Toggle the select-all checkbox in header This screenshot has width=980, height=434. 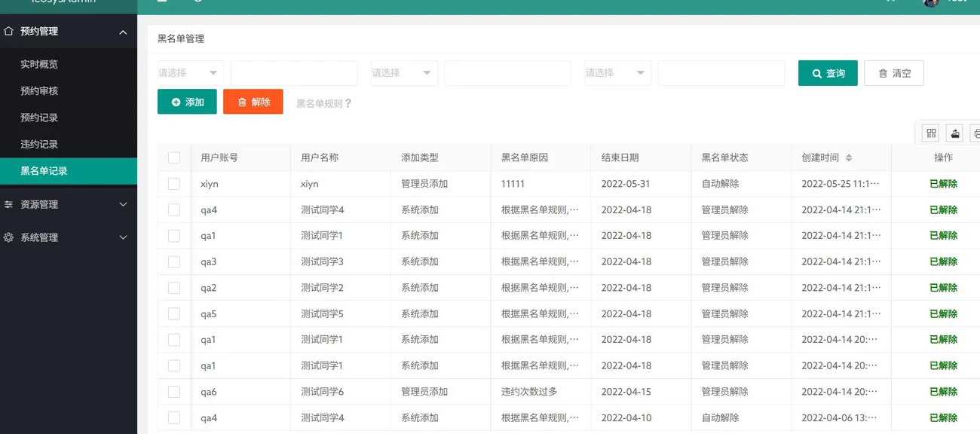click(174, 158)
